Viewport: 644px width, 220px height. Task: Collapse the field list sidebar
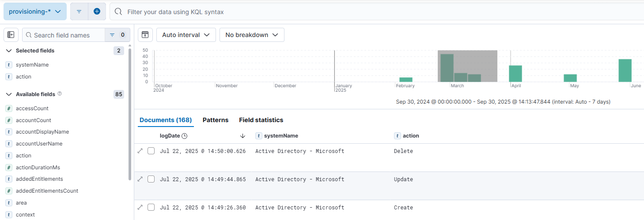pos(11,35)
